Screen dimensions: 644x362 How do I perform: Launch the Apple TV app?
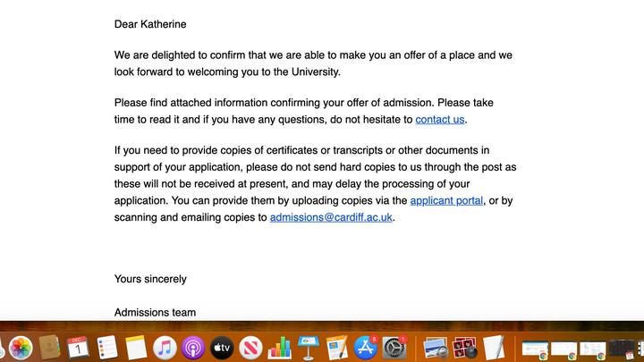coord(222,348)
